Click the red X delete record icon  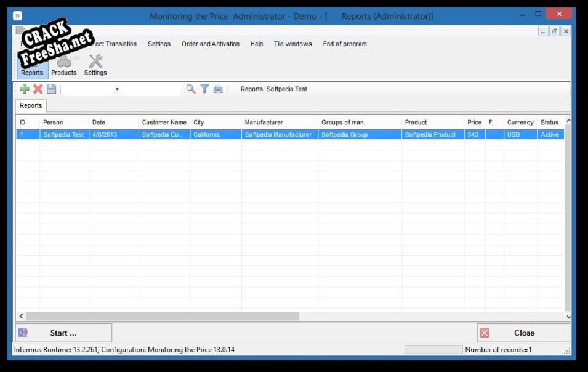click(x=38, y=89)
